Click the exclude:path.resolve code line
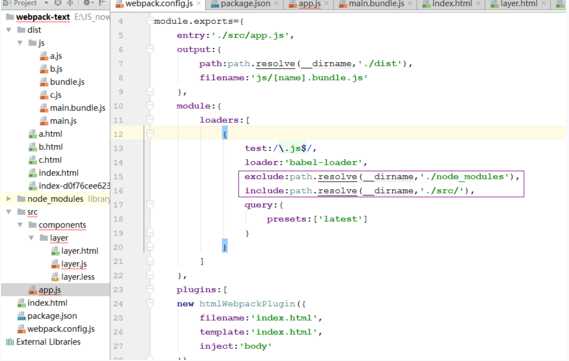The image size is (569, 361). tap(382, 177)
